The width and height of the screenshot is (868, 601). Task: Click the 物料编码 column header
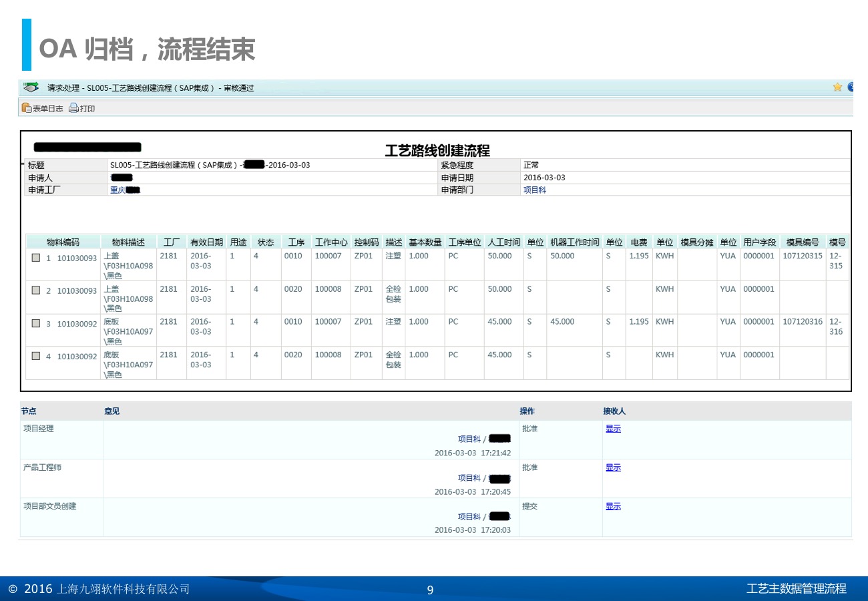pyautogui.click(x=63, y=242)
